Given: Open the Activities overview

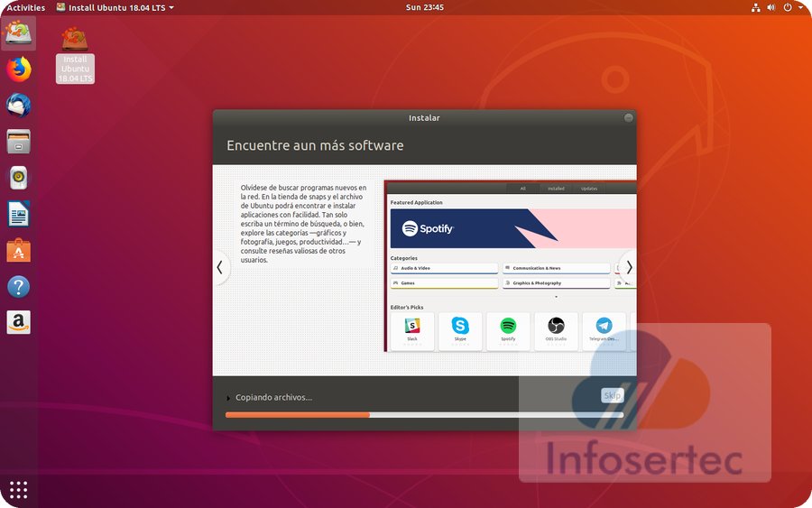Looking at the screenshot, I should (x=25, y=7).
